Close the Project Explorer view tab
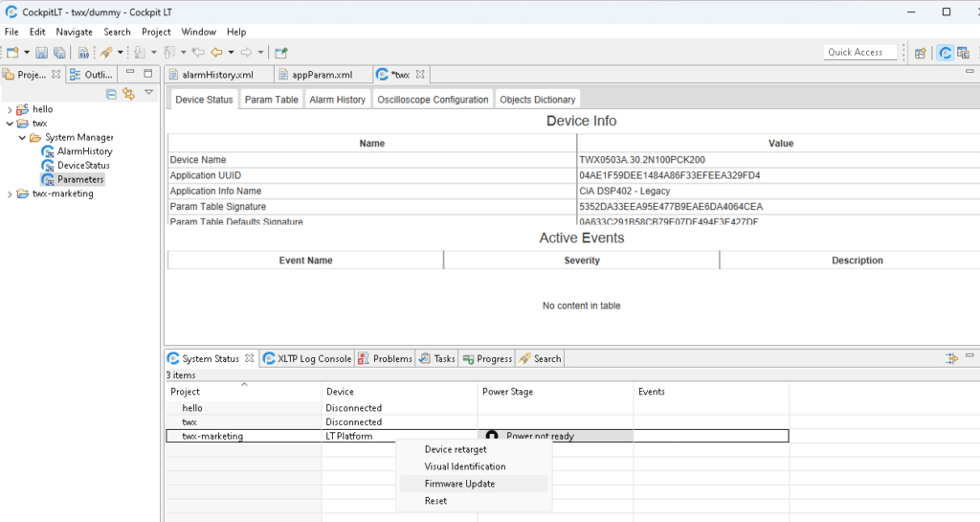 pyautogui.click(x=56, y=74)
